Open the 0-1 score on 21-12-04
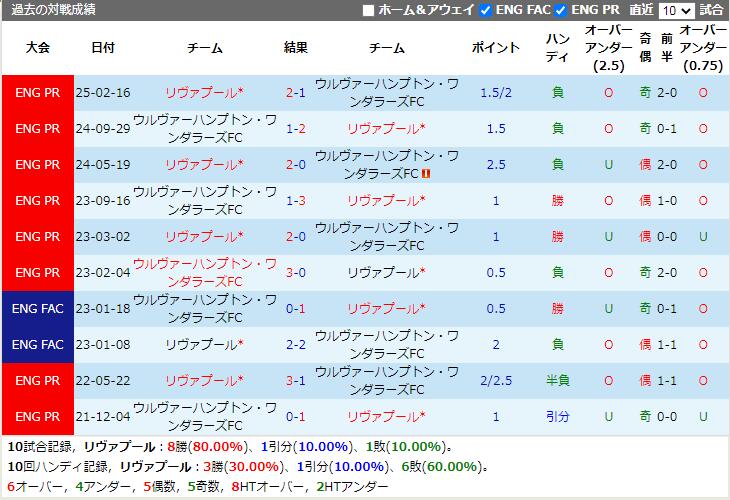The height and width of the screenshot is (500, 730). point(295,417)
